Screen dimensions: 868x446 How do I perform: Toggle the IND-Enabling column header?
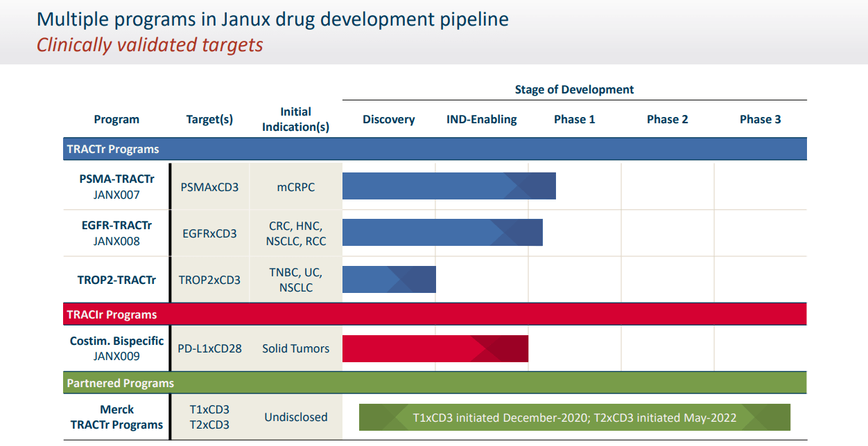tap(481, 118)
